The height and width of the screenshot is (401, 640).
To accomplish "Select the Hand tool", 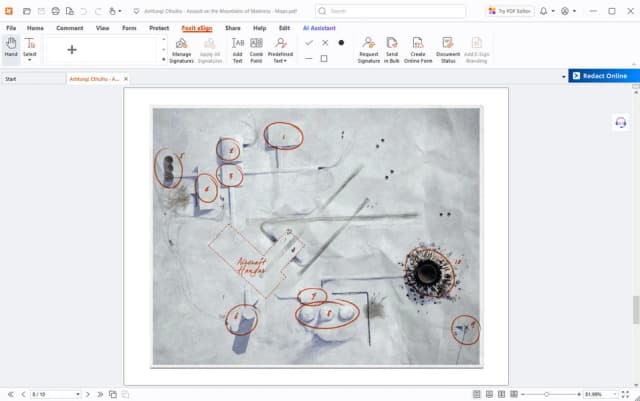I will point(11,48).
